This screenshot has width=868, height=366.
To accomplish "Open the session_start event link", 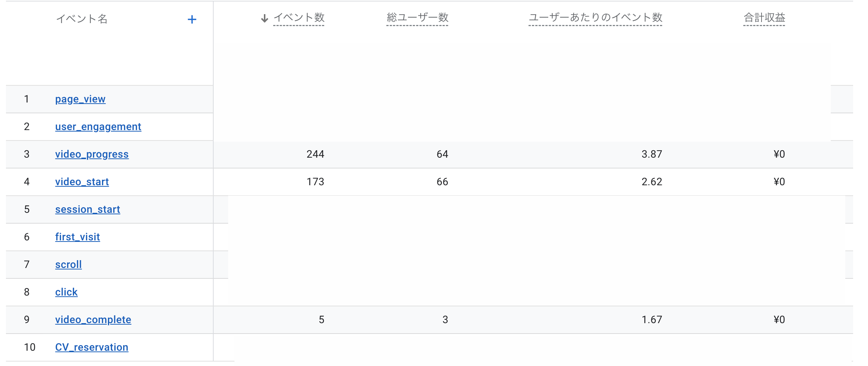I will pos(87,209).
